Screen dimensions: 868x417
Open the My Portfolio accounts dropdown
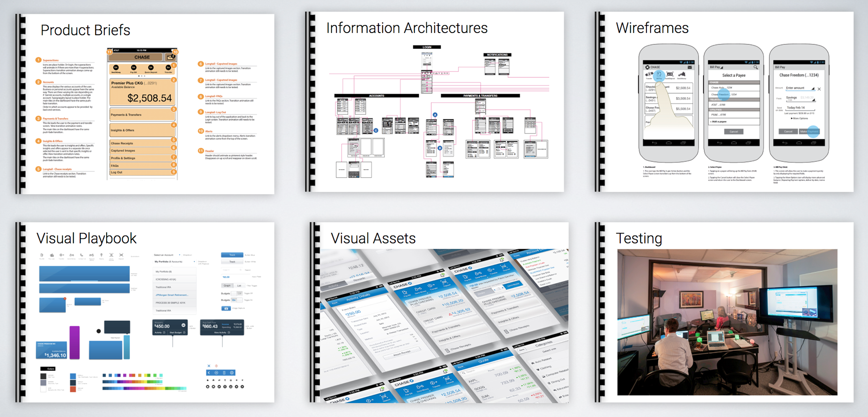(x=194, y=261)
